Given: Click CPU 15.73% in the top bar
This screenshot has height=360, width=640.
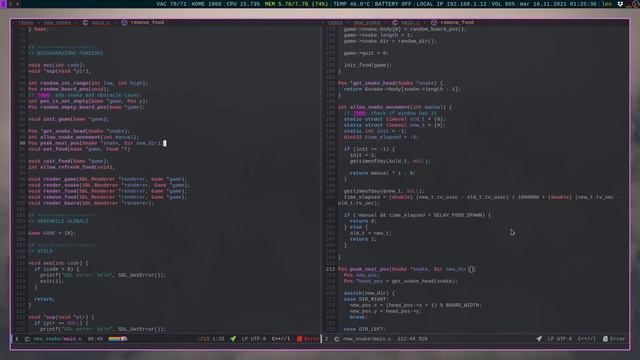Looking at the screenshot, I should point(243,4).
